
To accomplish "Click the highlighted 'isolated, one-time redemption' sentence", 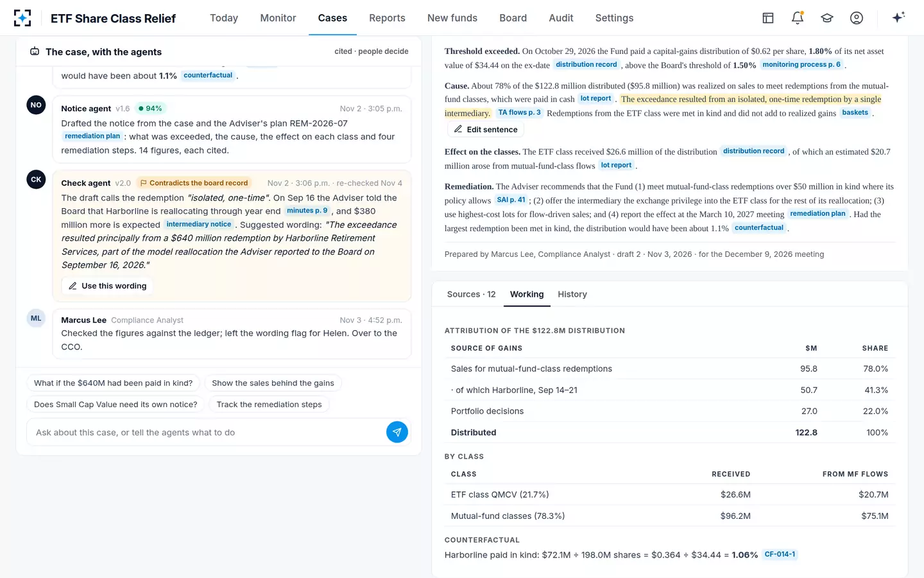I will (x=663, y=106).
